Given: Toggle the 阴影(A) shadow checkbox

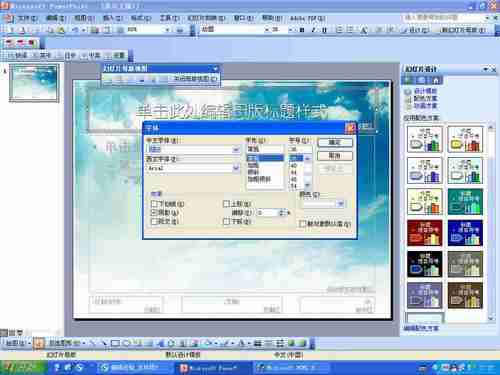Looking at the screenshot, I should 154,212.
